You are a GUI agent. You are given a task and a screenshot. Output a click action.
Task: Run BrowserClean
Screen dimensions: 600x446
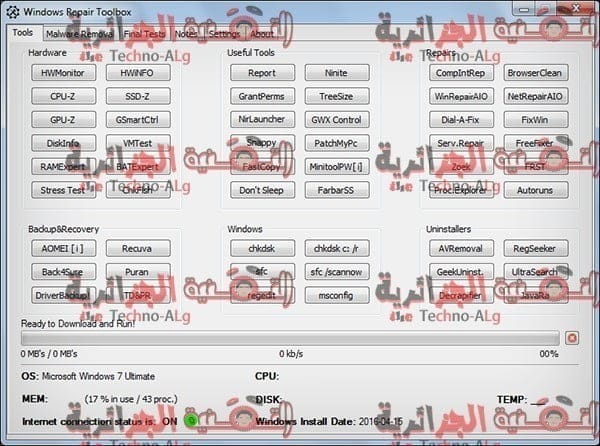[x=536, y=73]
